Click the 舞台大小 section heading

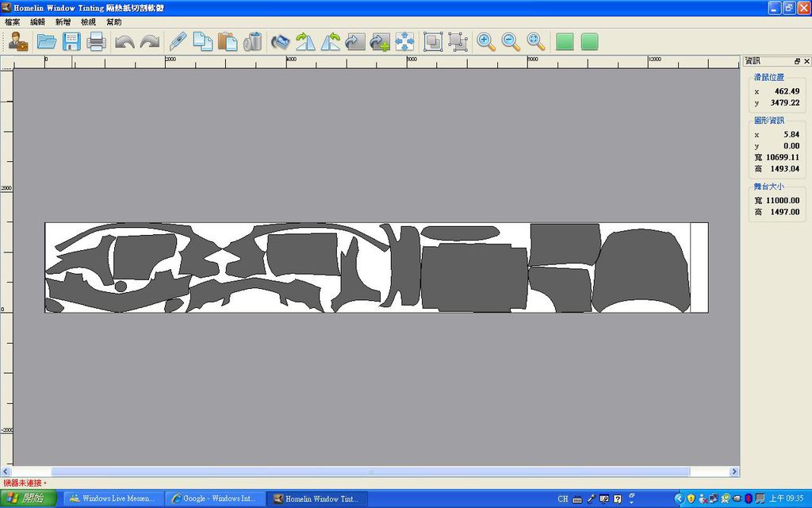768,187
